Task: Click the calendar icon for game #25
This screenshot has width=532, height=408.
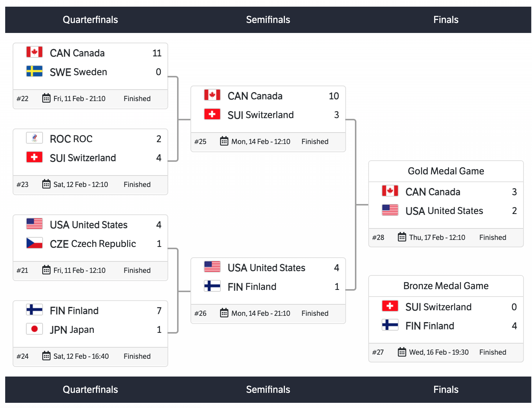Action: tap(224, 141)
